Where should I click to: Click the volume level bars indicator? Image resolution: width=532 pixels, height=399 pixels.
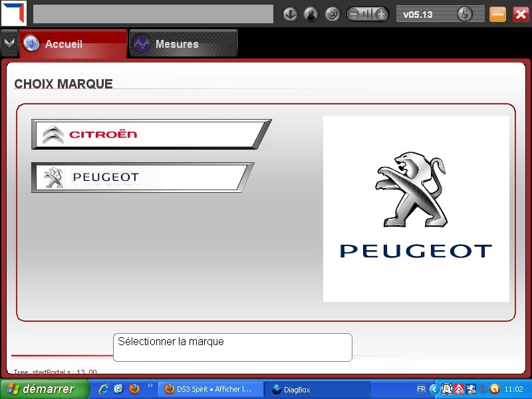[x=368, y=14]
